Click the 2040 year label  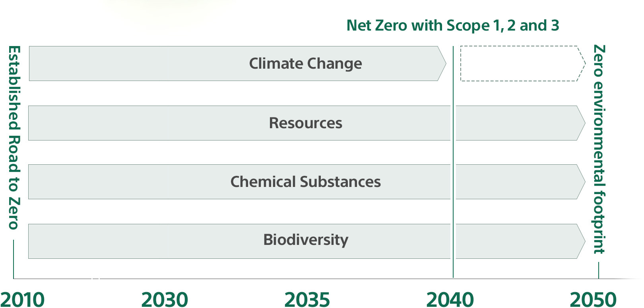pos(450,299)
